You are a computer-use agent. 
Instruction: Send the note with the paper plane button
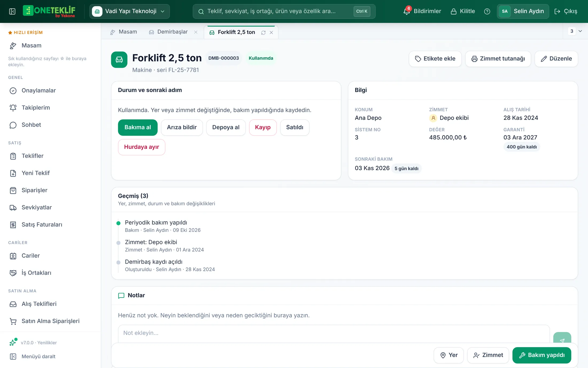[x=562, y=338]
